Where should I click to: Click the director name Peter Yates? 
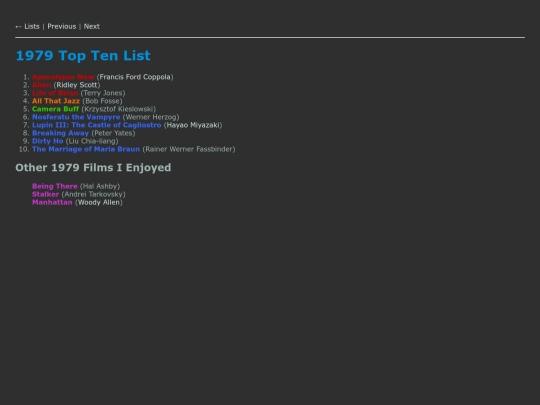coord(113,133)
